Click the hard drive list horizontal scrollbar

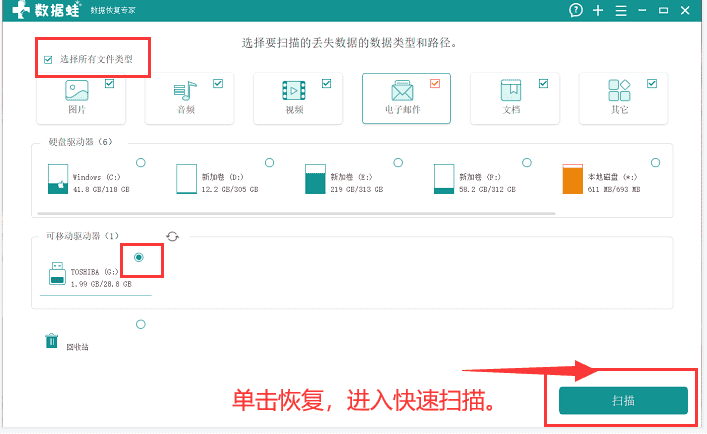coord(296,213)
